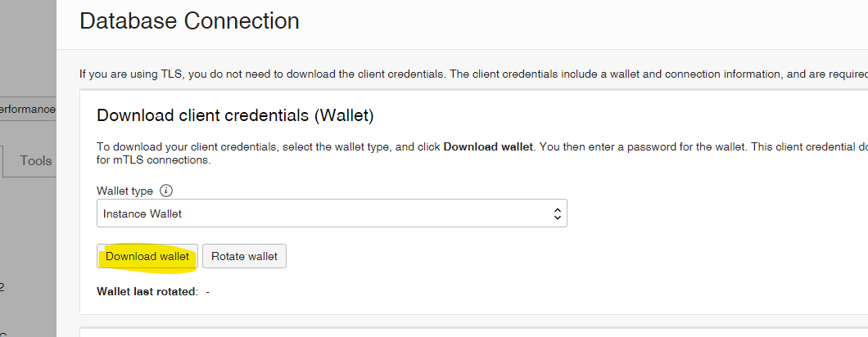Click the dash value after Wallet last rotated
Viewport: 868px width, 337px height.
208,291
